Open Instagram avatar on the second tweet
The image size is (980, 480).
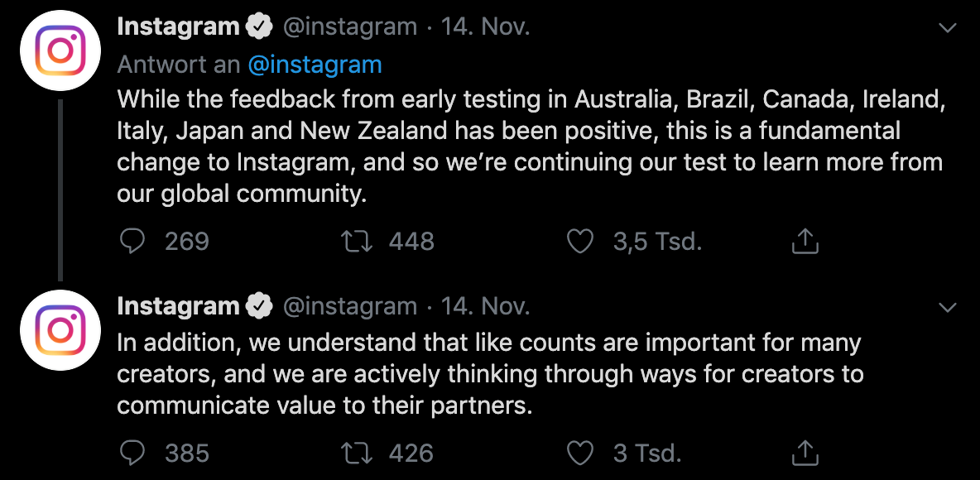(x=60, y=330)
